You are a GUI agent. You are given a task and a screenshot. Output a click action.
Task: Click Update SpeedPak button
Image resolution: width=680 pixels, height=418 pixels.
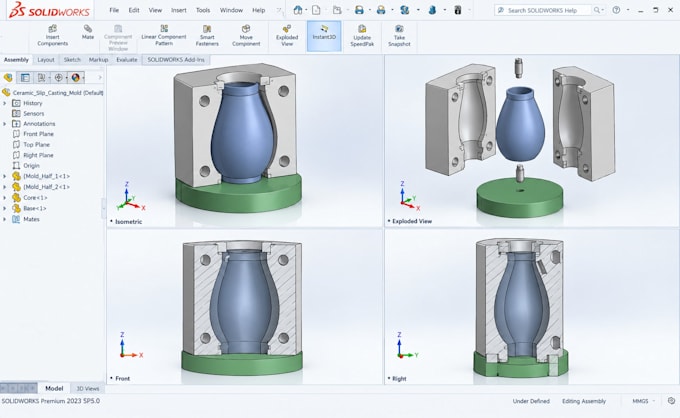click(362, 35)
